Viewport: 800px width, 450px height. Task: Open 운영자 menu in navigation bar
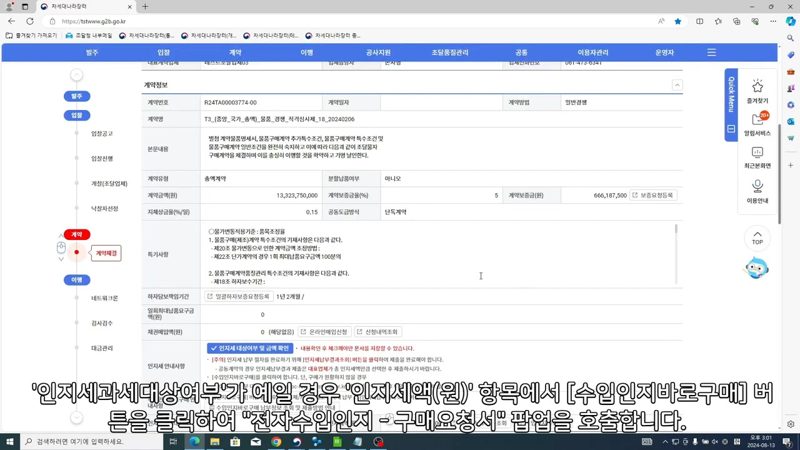(x=664, y=53)
